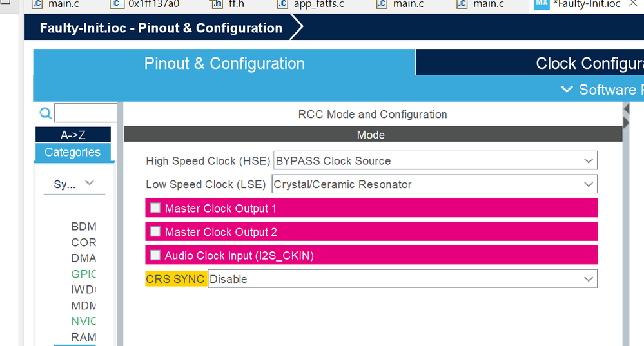Screen dimensions: 644x346
Task: Open the ff.h editor tab
Action: point(227,5)
